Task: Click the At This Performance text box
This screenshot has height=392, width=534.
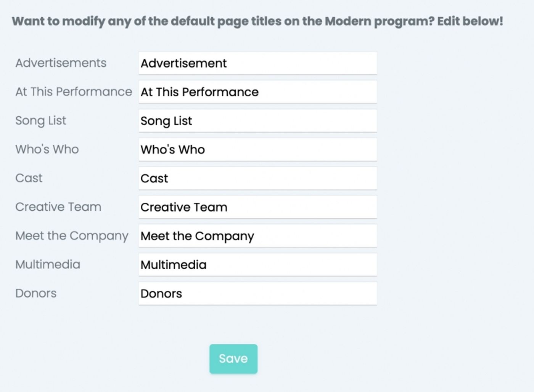Action: [257, 92]
